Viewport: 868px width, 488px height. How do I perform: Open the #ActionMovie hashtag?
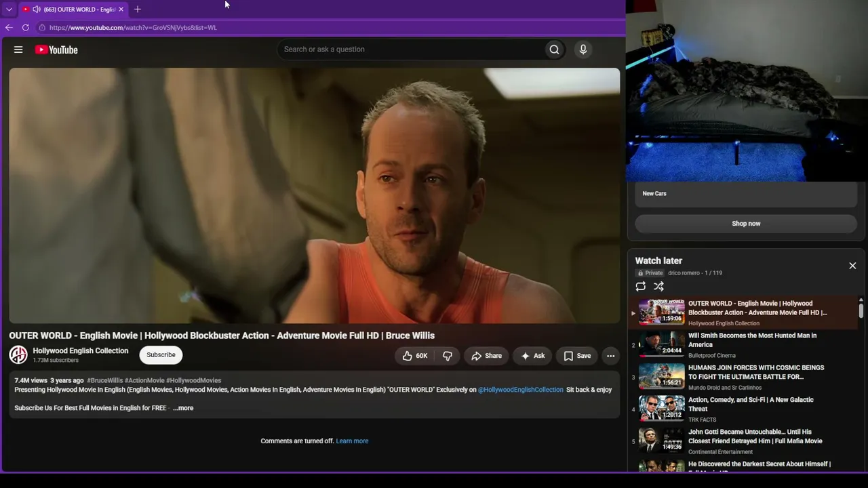[x=144, y=380]
